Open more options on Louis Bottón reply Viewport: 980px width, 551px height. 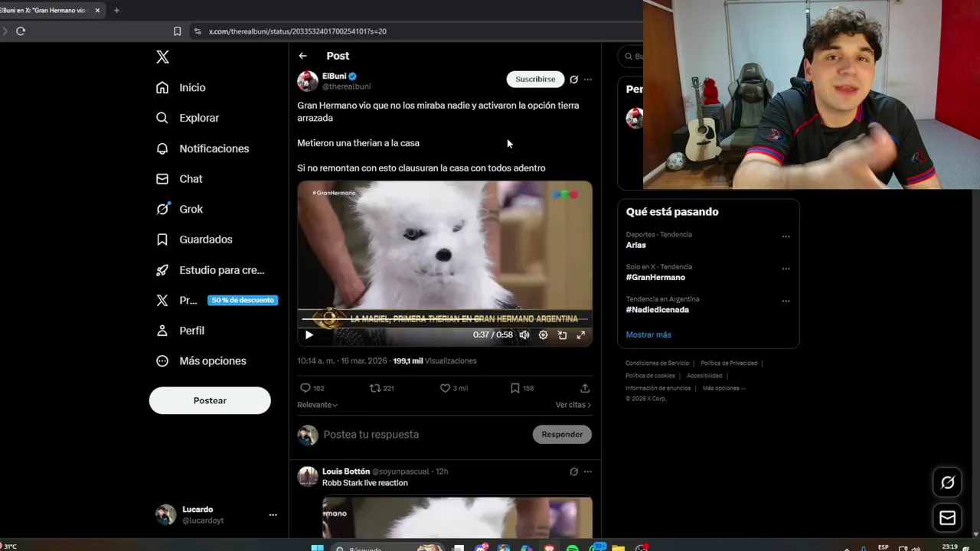[588, 471]
